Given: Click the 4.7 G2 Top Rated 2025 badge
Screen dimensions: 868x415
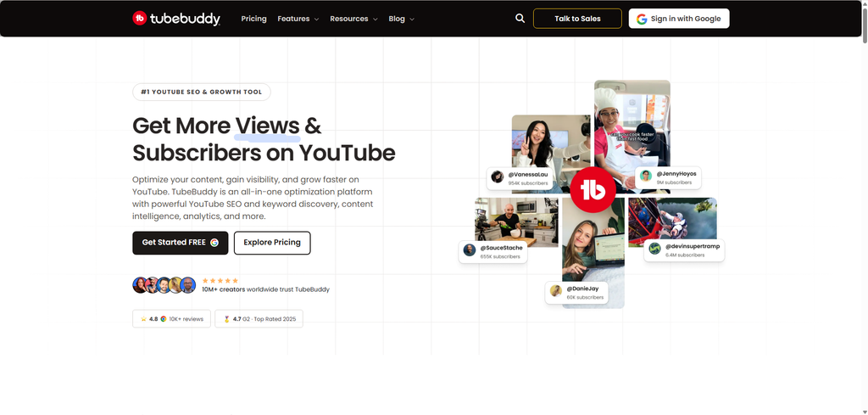Looking at the screenshot, I should (x=259, y=319).
